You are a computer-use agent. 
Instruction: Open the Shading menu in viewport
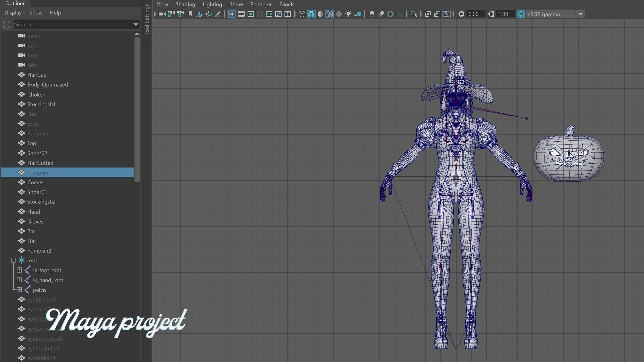point(185,4)
